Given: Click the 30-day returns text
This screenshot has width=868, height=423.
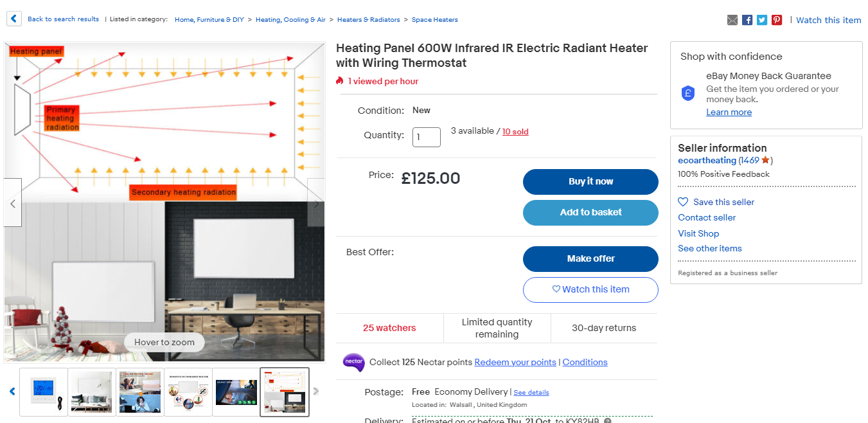Looking at the screenshot, I should click(604, 328).
